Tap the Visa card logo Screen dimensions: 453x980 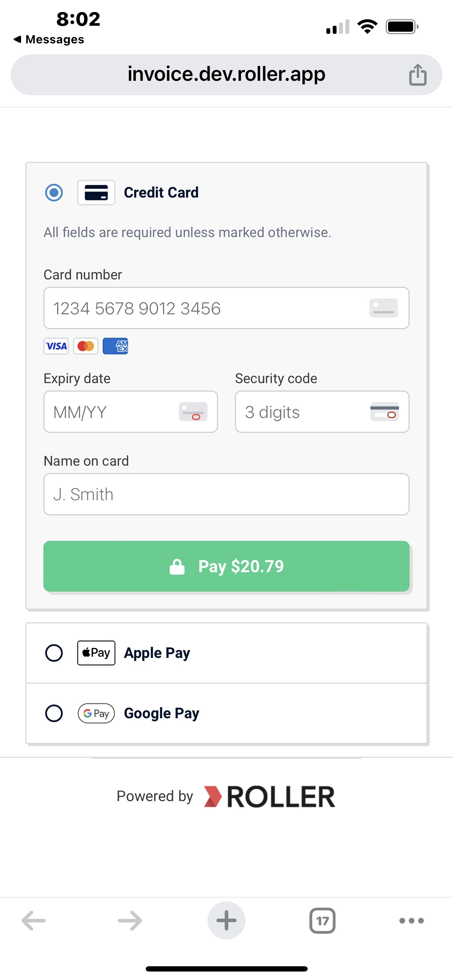point(56,346)
